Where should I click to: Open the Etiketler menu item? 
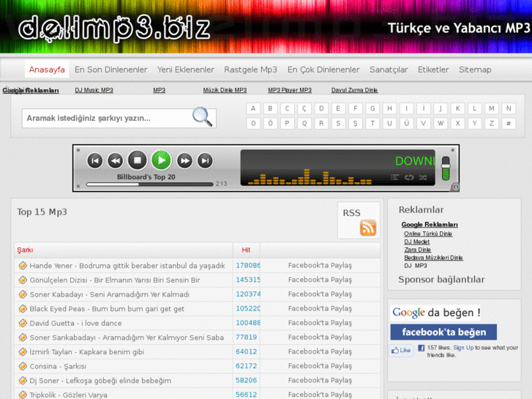[433, 70]
